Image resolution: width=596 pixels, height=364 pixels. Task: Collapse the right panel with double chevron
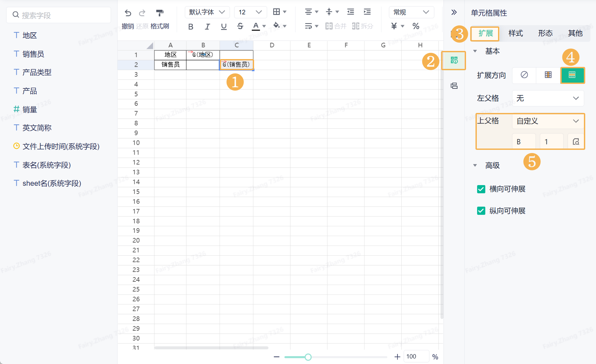454,12
